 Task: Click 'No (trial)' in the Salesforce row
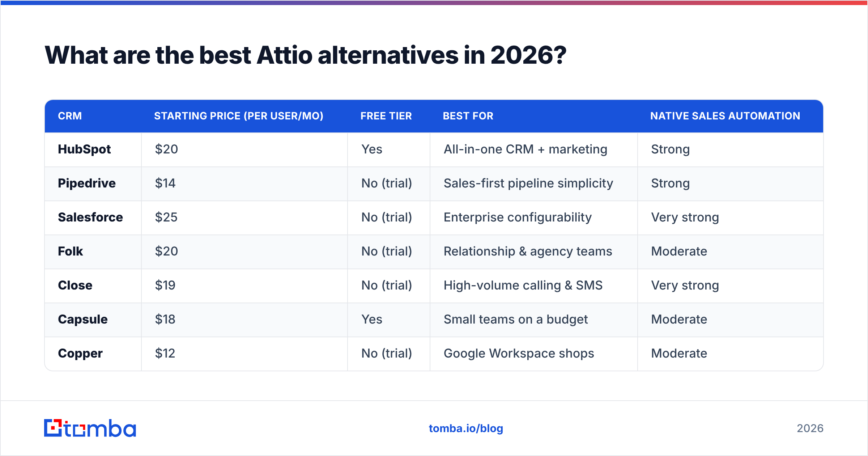pyautogui.click(x=387, y=217)
